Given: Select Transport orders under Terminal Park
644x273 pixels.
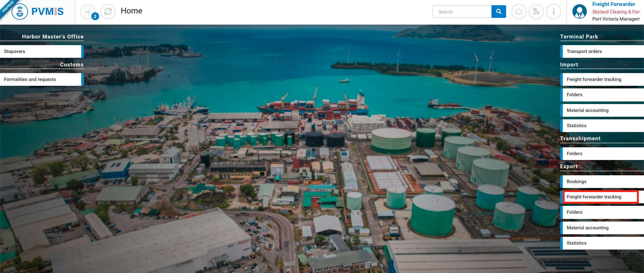Looking at the screenshot, I should (x=602, y=51).
